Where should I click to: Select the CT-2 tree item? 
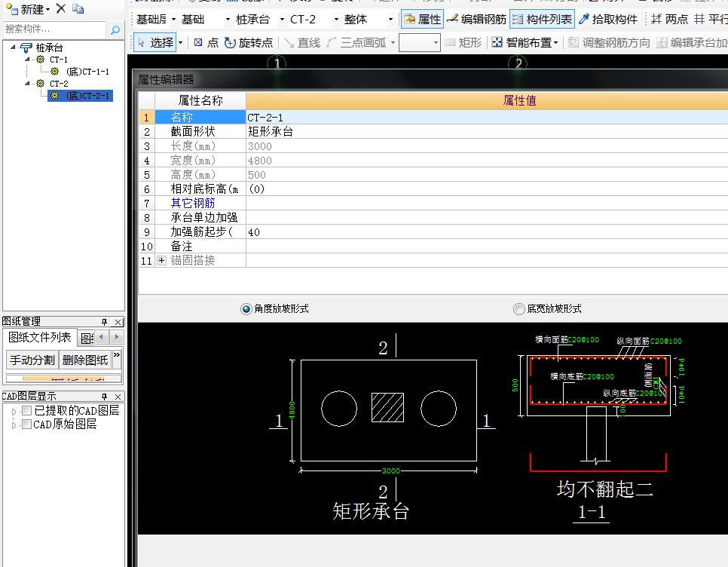click(x=59, y=84)
